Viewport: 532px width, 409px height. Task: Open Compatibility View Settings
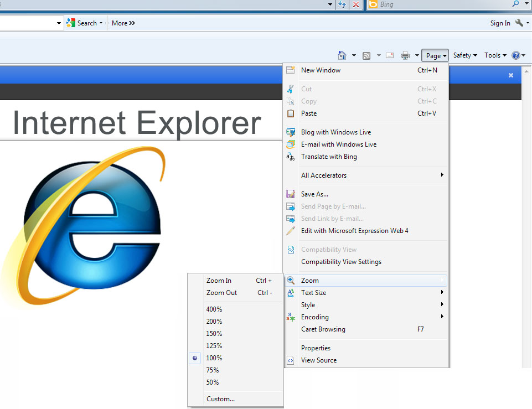366,261
